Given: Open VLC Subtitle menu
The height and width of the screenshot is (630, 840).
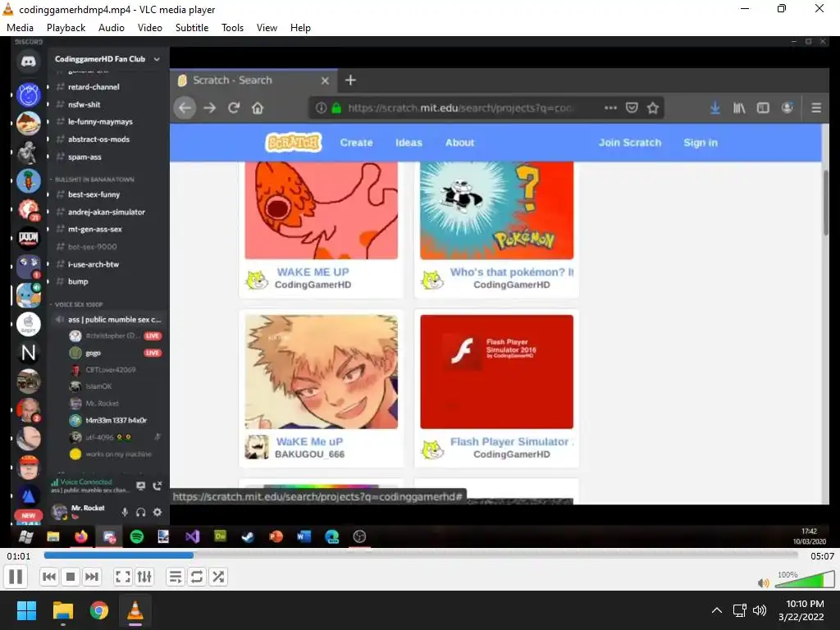Looking at the screenshot, I should [x=192, y=28].
